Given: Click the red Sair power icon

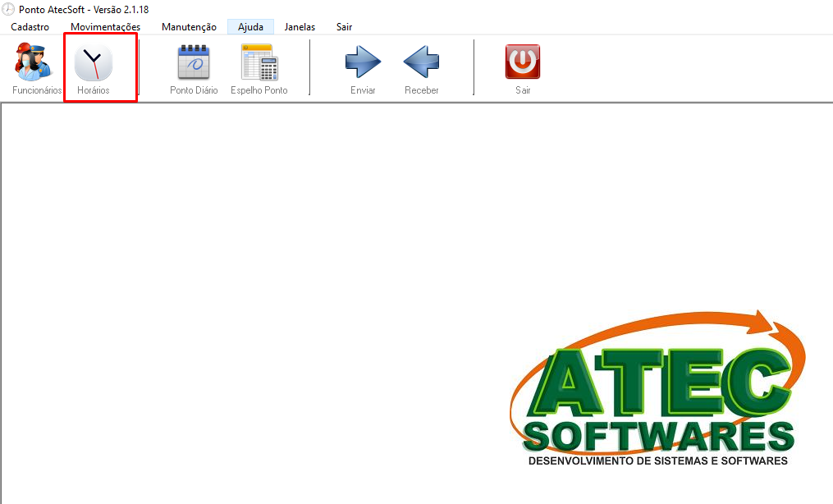Looking at the screenshot, I should (523, 62).
